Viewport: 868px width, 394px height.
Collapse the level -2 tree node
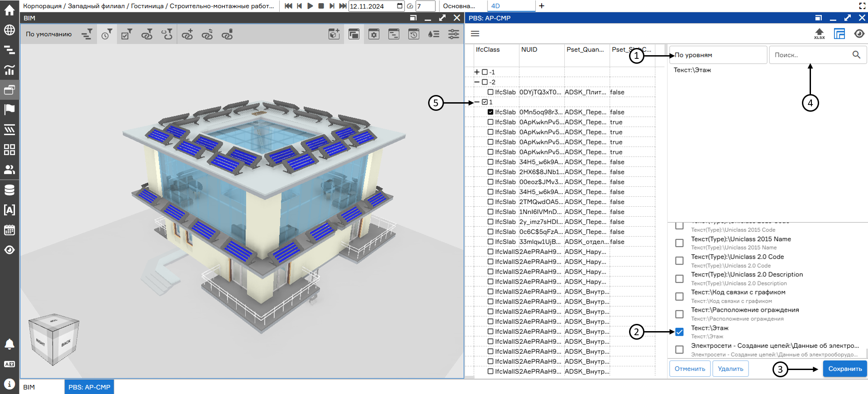click(477, 82)
